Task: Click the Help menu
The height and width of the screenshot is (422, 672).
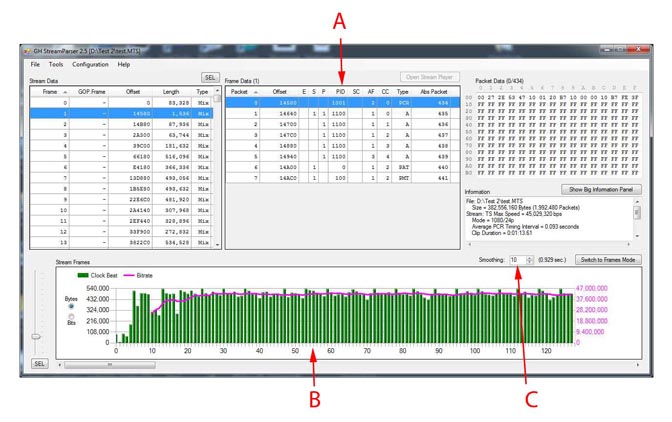Action: coord(124,64)
